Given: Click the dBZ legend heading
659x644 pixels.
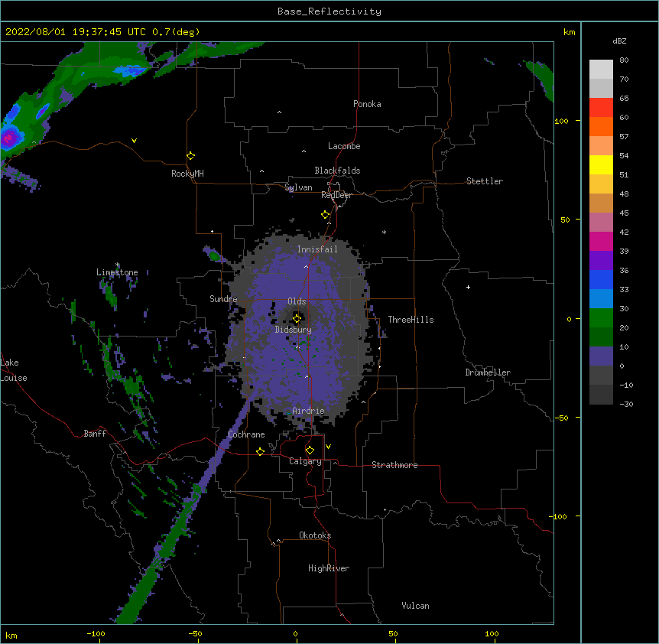Looking at the screenshot, I should (619, 41).
